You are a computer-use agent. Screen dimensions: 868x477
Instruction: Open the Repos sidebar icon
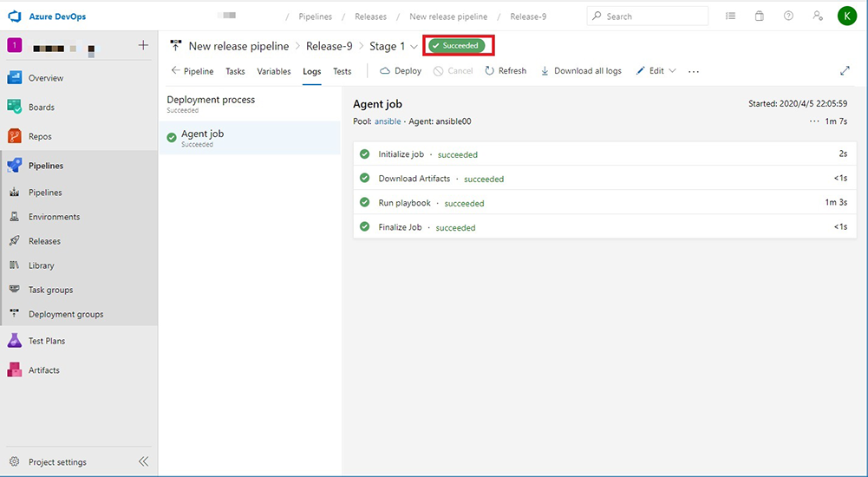point(15,136)
